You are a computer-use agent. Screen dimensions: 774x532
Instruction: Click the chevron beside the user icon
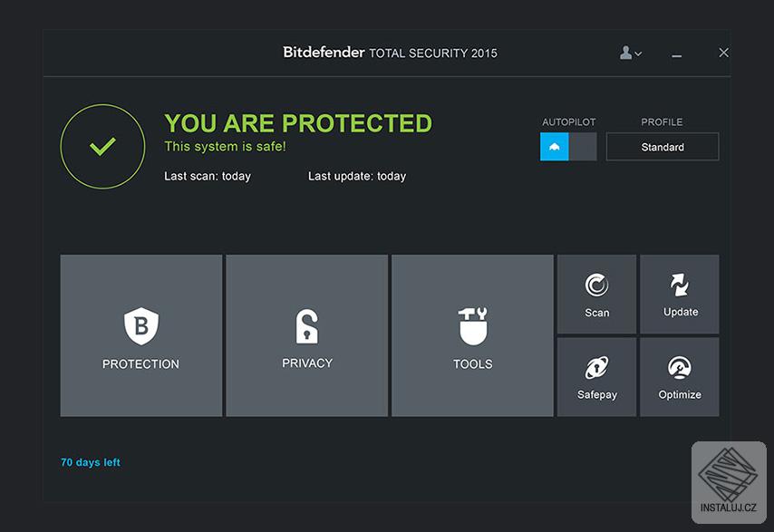[638, 54]
